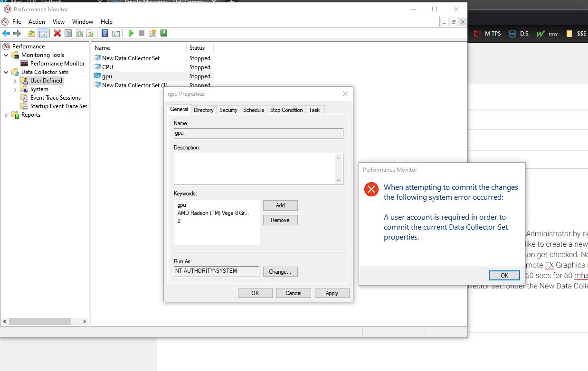Select the AMD Radeon Vega 8 keyword
588x371 pixels.
click(213, 213)
